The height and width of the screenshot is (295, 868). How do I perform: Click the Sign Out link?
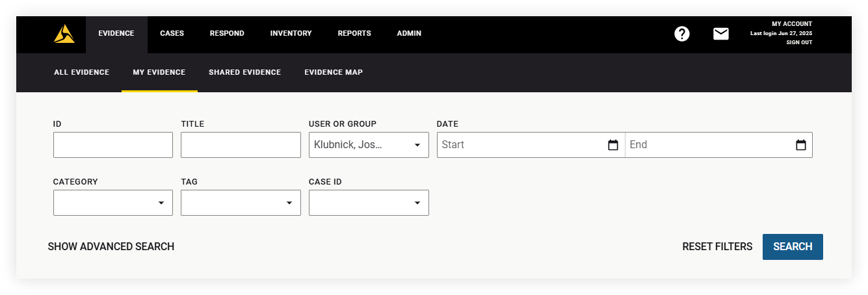coord(799,42)
